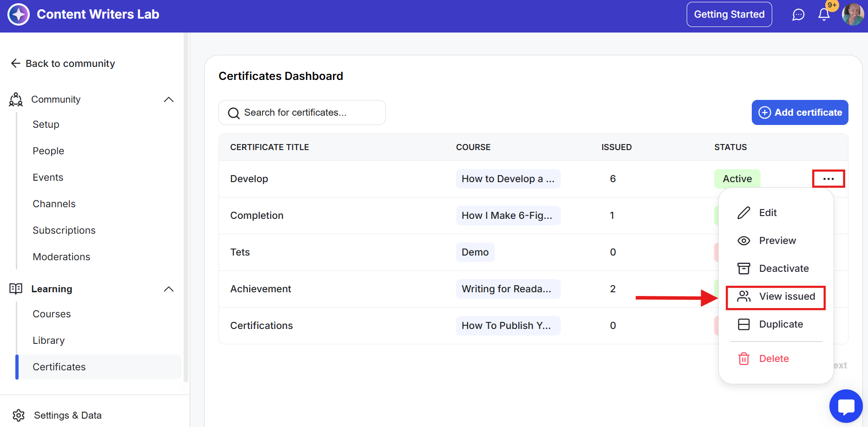Open the notifications bell
868x427 pixels.
824,14
